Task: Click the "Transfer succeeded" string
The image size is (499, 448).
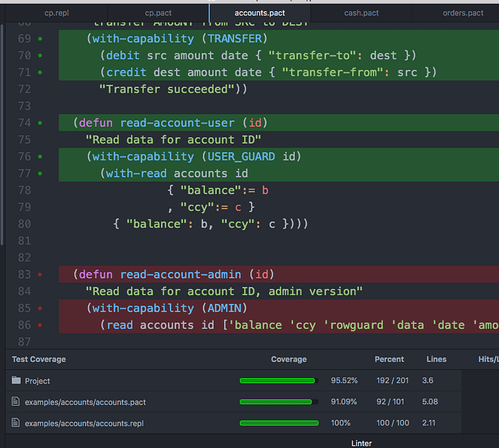Action: (x=167, y=89)
